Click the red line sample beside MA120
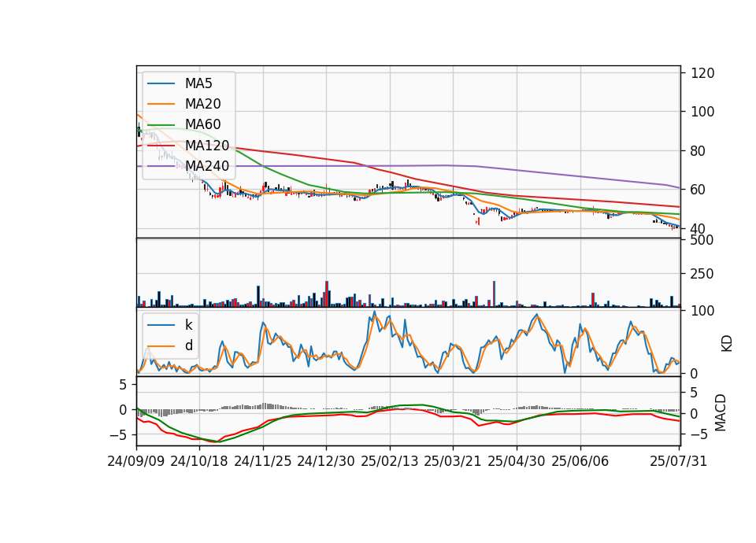The height and width of the screenshot is (543, 756). tap(161, 145)
